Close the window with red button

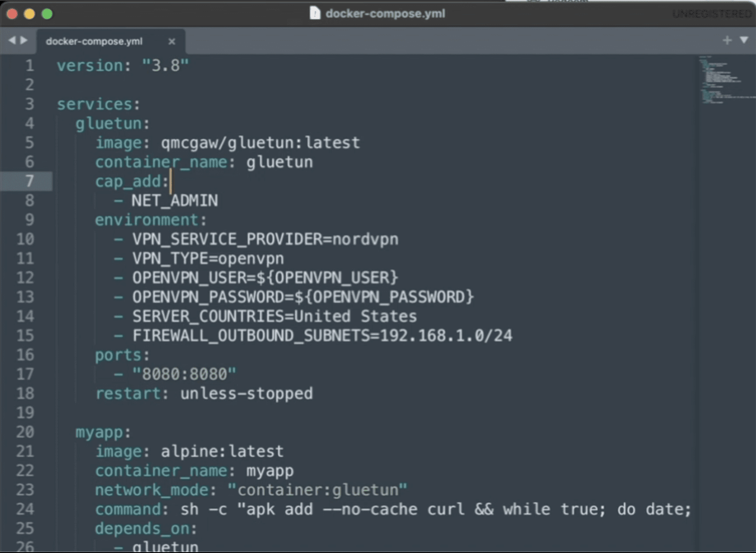(x=12, y=14)
